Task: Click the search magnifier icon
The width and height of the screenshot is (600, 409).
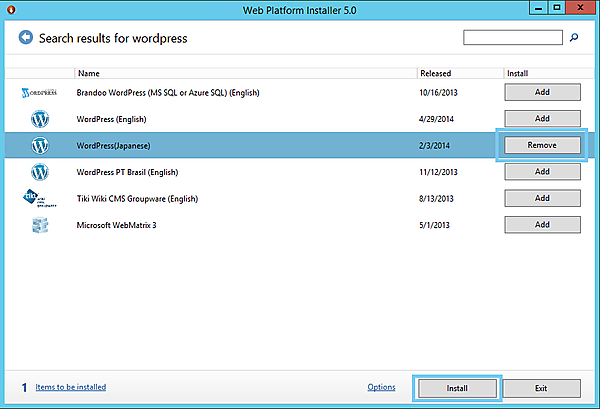Action: pos(574,38)
